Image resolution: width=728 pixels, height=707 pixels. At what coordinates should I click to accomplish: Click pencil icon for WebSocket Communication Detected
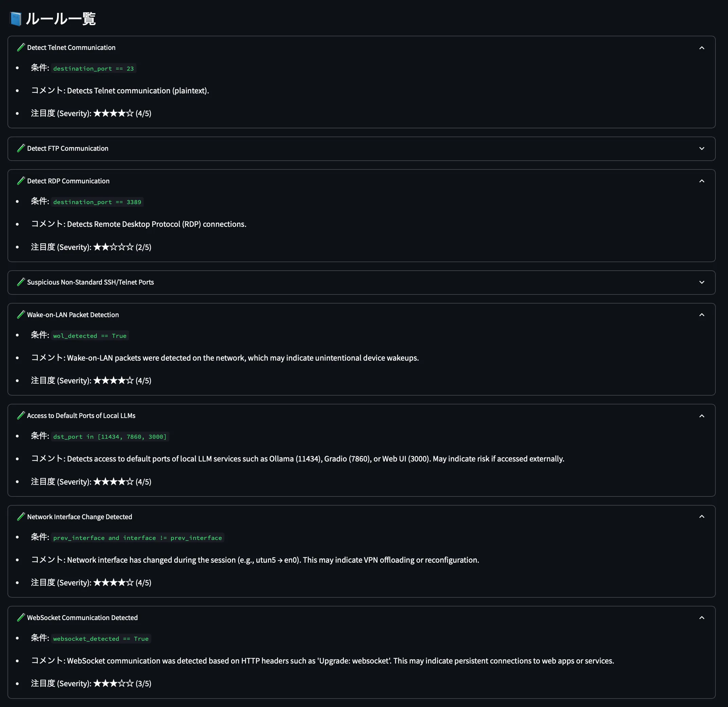coord(21,617)
